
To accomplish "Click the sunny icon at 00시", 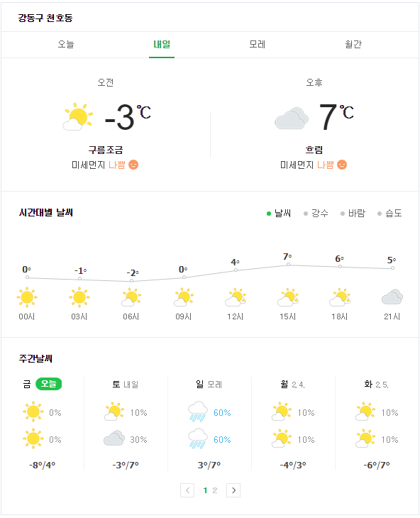I will tap(27, 297).
